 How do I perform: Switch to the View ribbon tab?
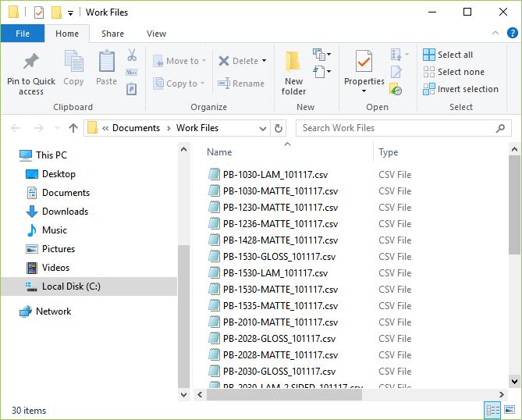(156, 34)
